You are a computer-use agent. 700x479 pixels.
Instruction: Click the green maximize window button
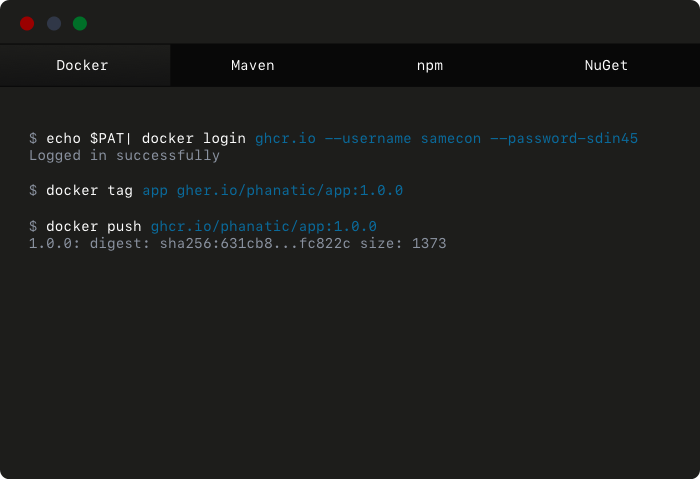tap(80, 23)
